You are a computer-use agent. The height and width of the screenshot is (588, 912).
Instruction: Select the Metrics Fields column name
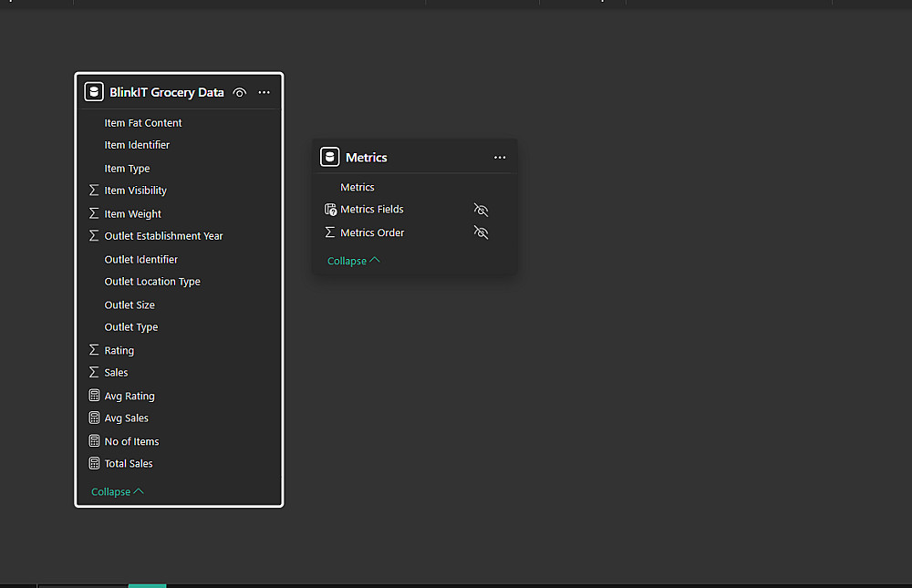[372, 209]
